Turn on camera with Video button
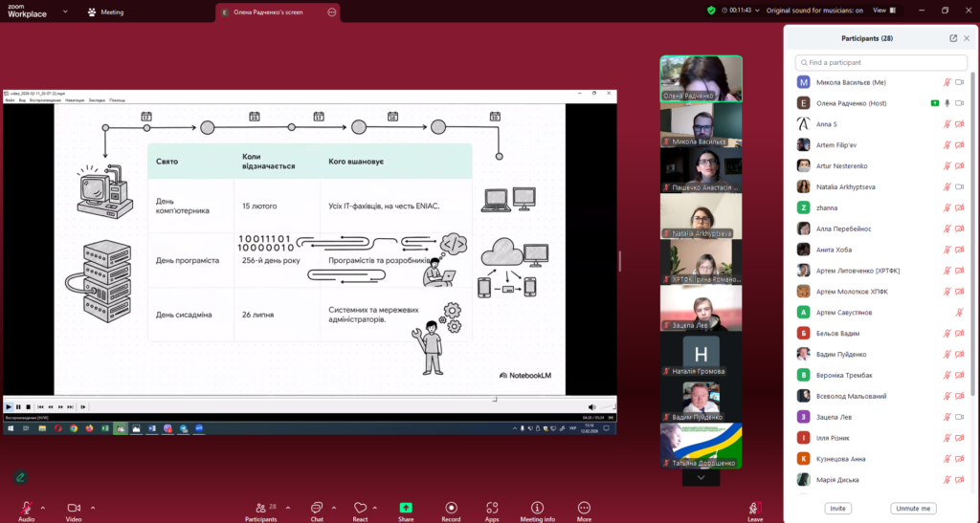980x523 pixels. tap(73, 508)
